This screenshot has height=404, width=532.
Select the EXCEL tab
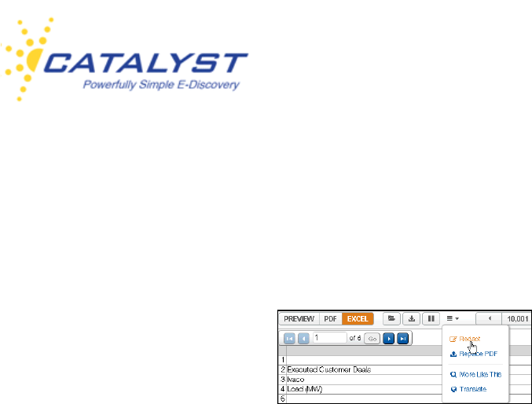[358, 319]
